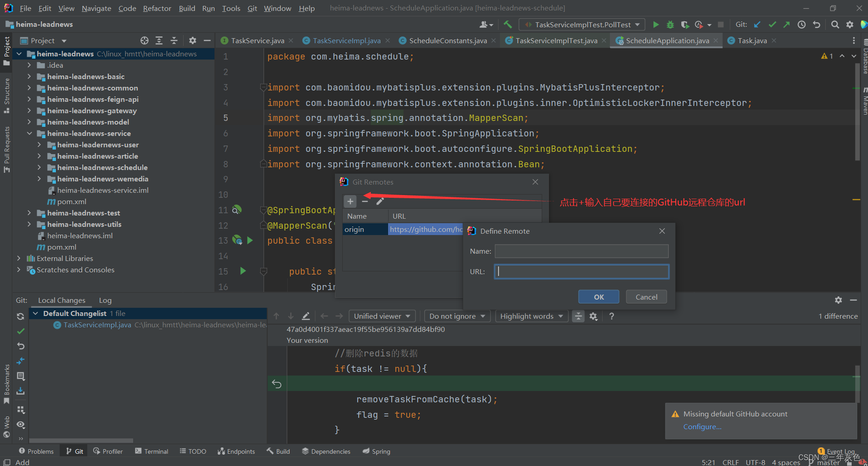Image resolution: width=868 pixels, height=466 pixels.
Task: Add a remote with the + icon in Git Remotes
Action: coord(350,201)
